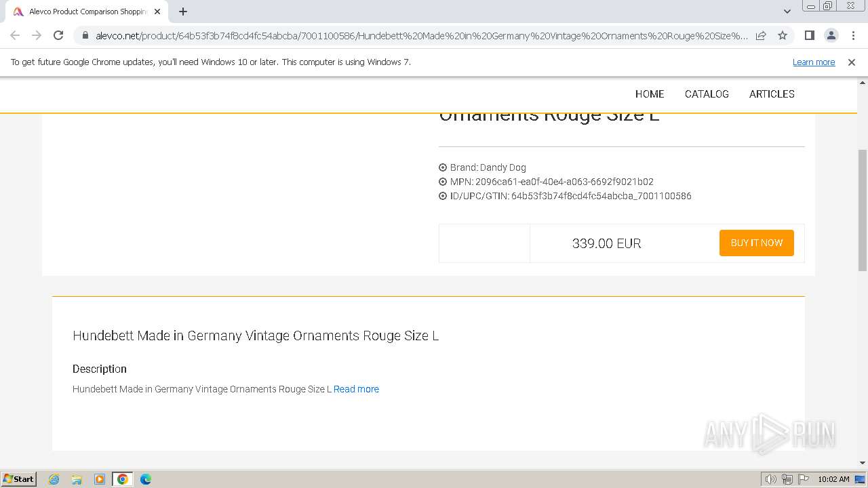
Task: Click the scrollbar up arrow
Action: coord(863,82)
